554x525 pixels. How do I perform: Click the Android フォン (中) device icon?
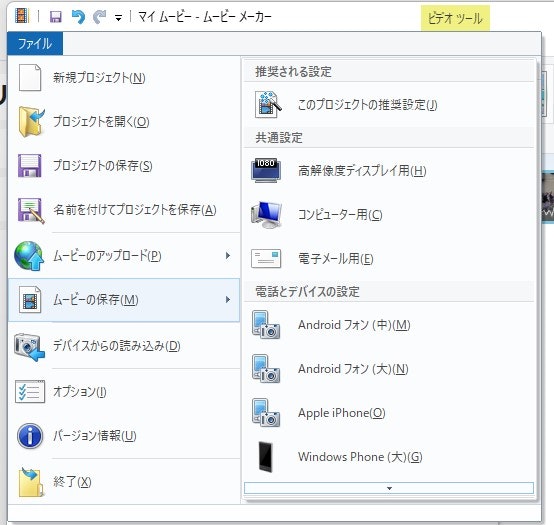(266, 325)
